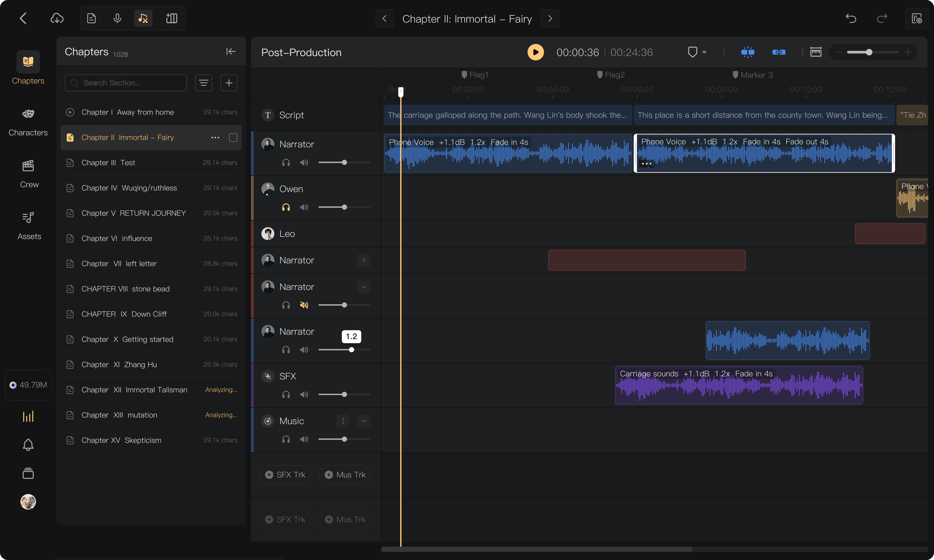Tick the Chapter II Immortal – Fairy checkbox
The width and height of the screenshot is (934, 560).
tap(233, 137)
